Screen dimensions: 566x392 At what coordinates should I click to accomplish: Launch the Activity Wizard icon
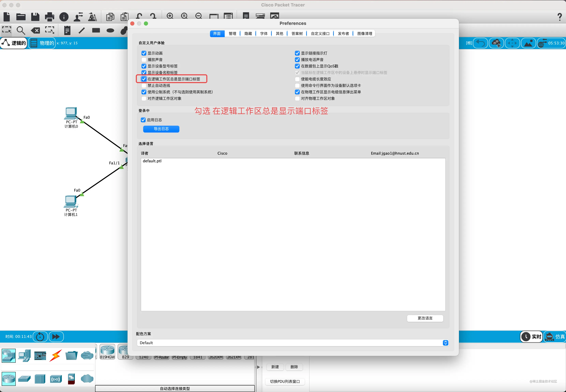(92, 17)
